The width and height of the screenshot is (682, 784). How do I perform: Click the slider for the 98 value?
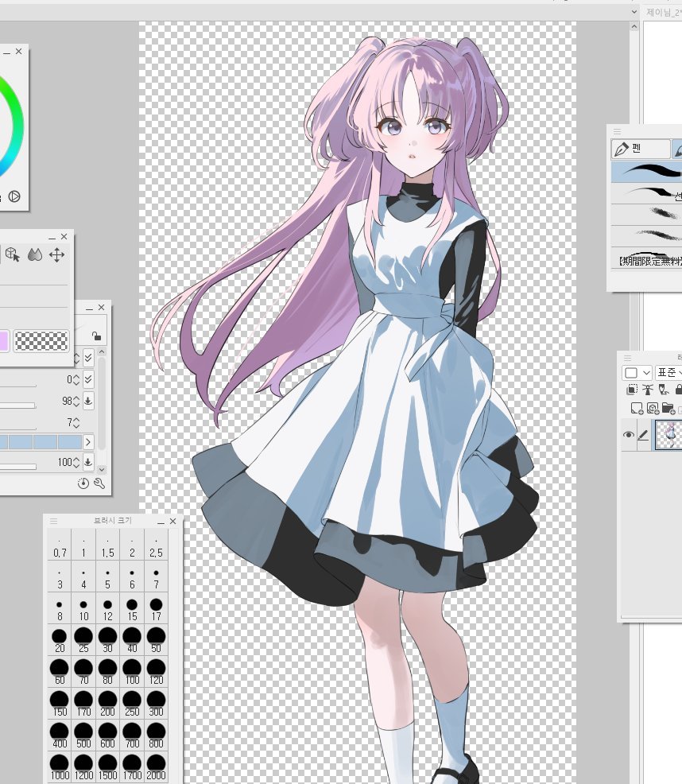[x=17, y=406]
